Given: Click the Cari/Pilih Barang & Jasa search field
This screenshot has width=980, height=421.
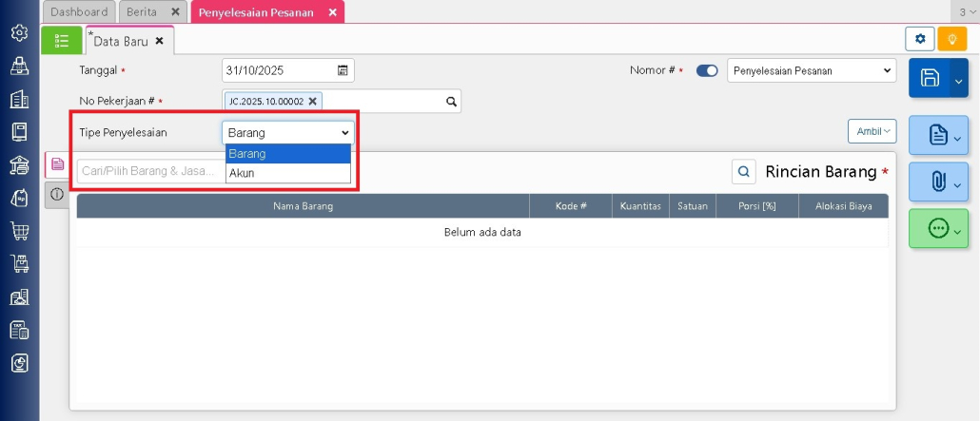Looking at the screenshot, I should [x=149, y=171].
